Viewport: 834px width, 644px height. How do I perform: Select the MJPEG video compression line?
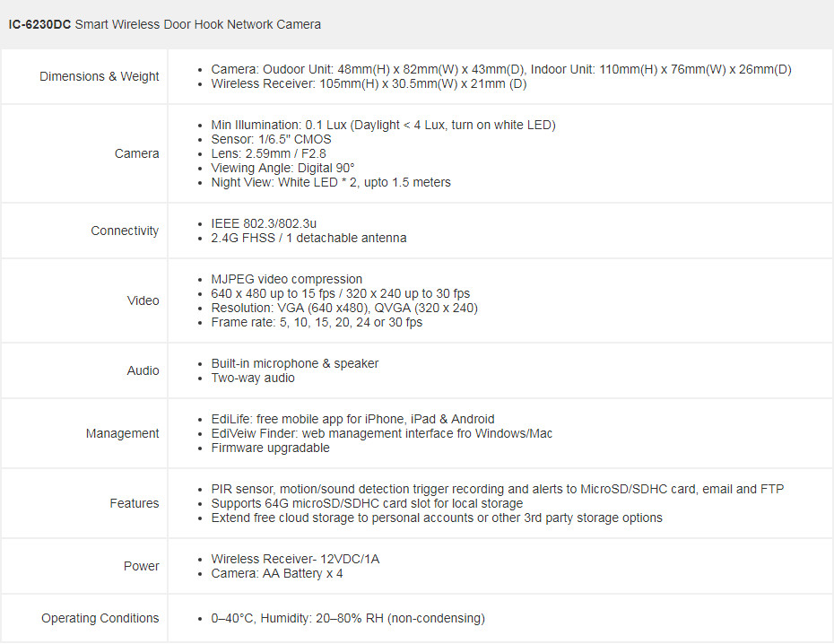pos(286,279)
